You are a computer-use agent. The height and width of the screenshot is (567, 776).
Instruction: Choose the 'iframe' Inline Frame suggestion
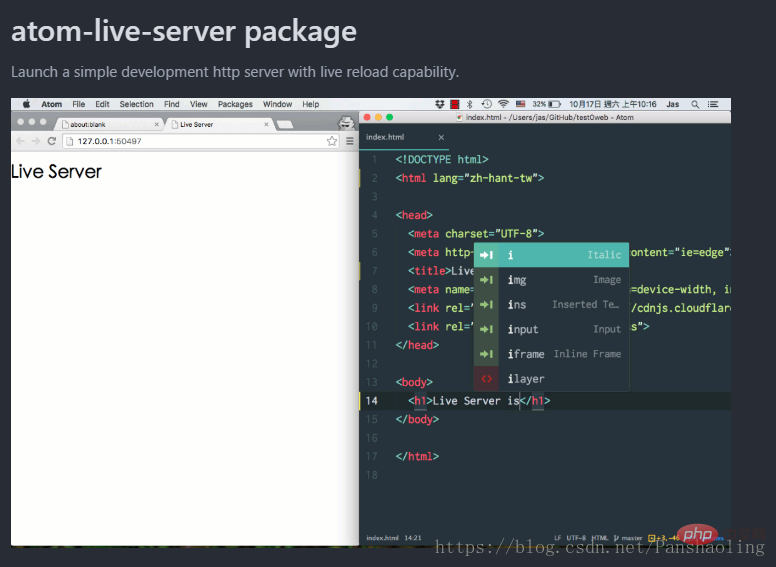(x=551, y=354)
